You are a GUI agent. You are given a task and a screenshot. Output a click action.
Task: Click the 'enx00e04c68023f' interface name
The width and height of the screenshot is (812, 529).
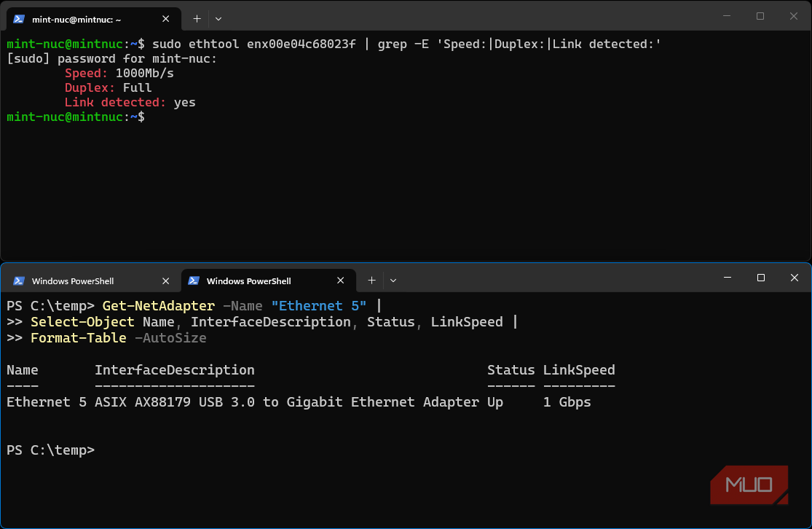(301, 44)
